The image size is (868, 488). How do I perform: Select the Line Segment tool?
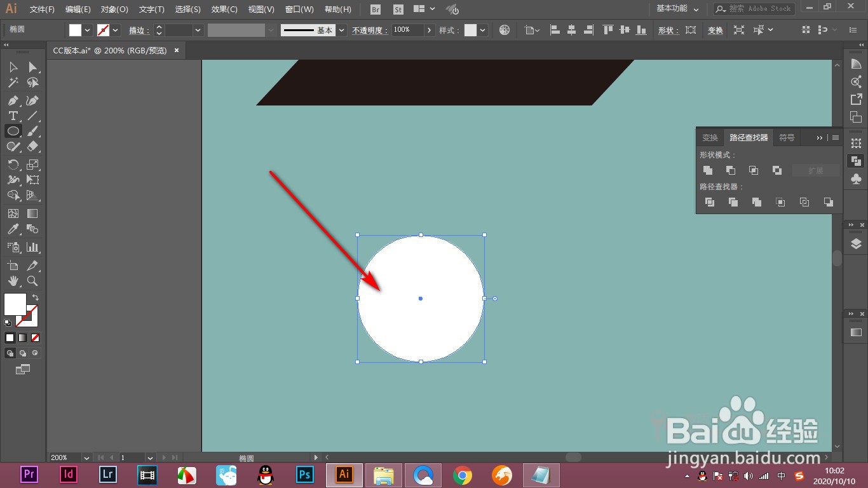(32, 116)
